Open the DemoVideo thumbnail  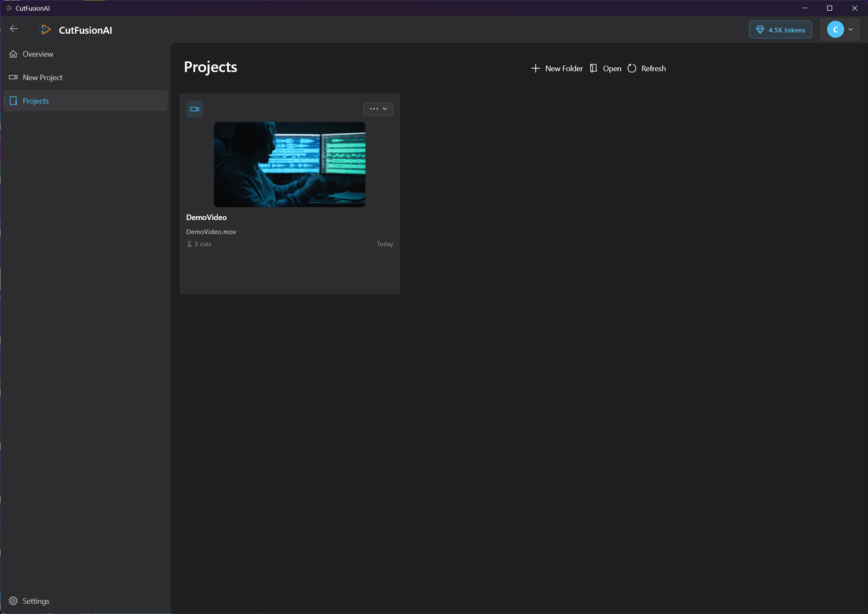click(289, 165)
